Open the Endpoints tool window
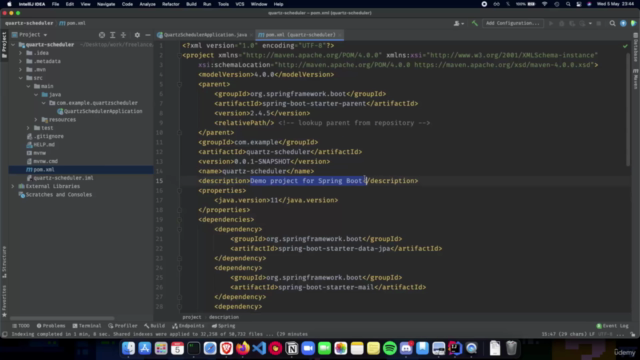 click(x=188, y=326)
